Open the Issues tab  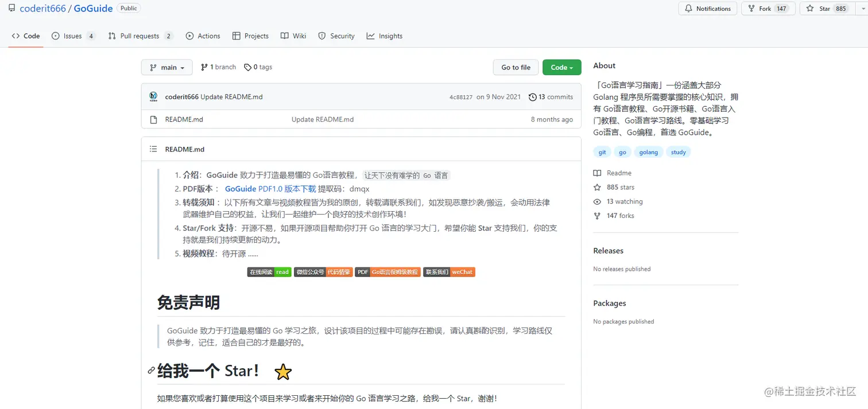[73, 36]
